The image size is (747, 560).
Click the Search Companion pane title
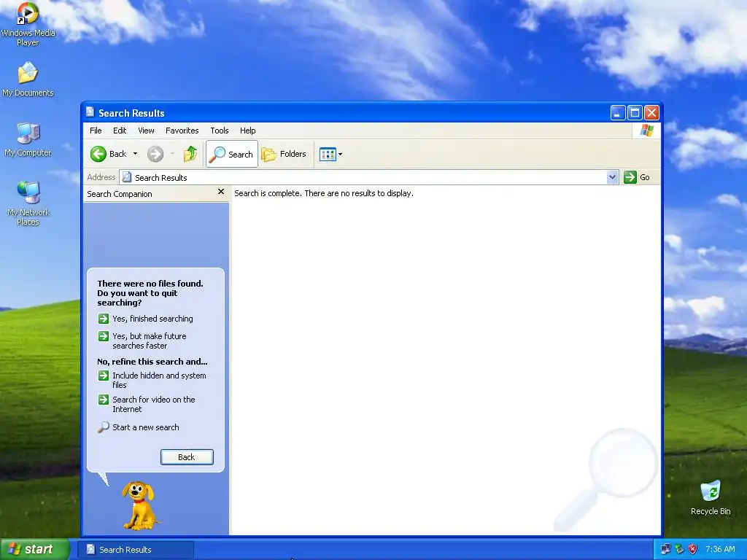120,194
